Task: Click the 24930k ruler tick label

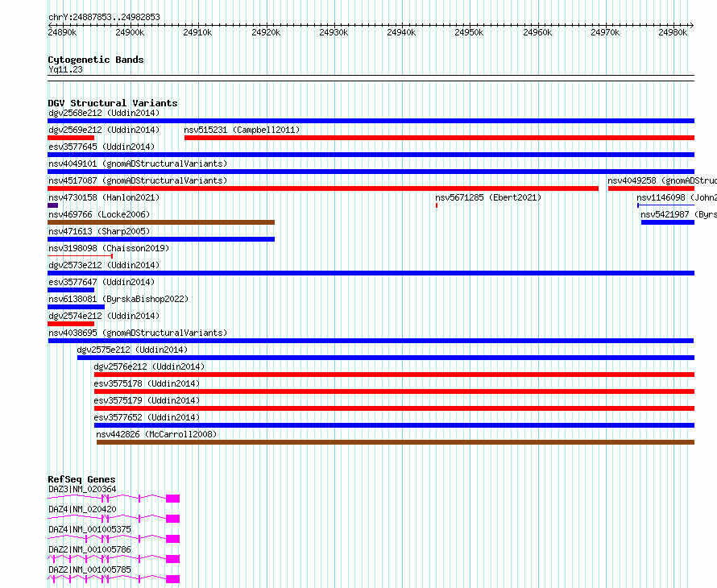Action: coord(334,32)
